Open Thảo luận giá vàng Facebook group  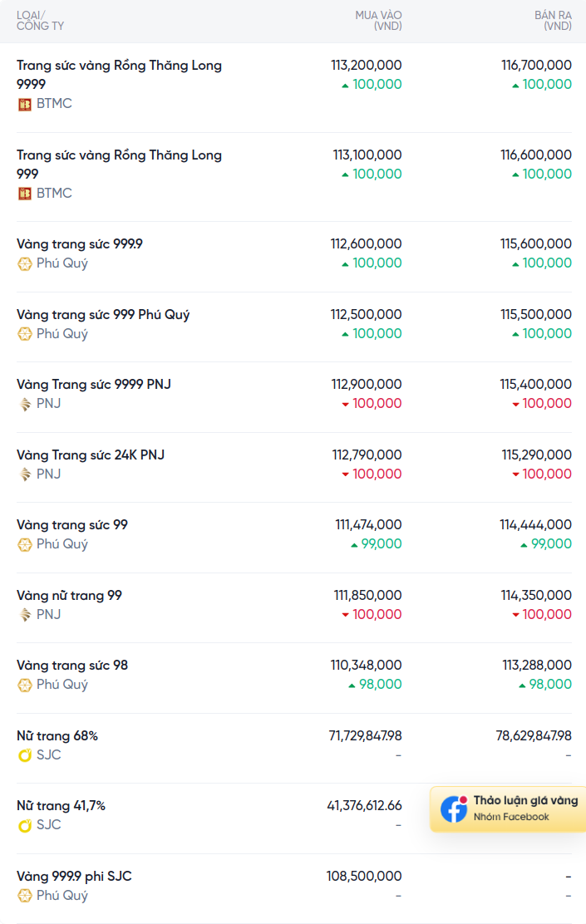[524, 801]
